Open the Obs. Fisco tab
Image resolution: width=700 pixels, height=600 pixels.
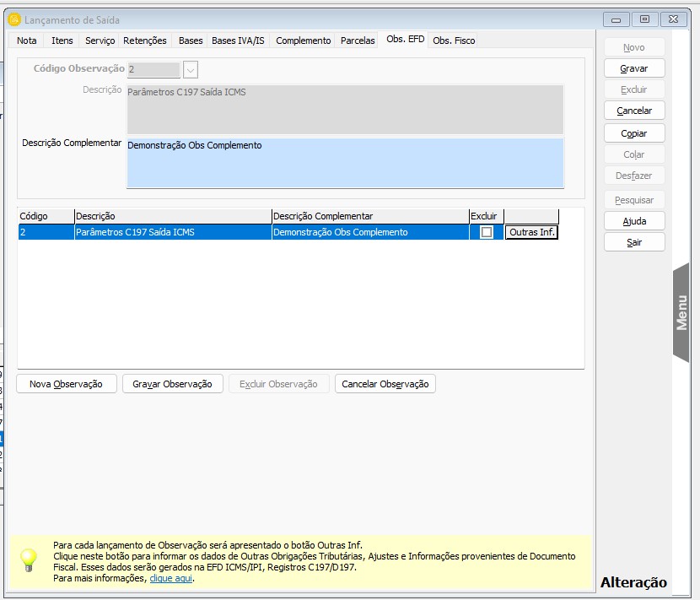pos(454,41)
